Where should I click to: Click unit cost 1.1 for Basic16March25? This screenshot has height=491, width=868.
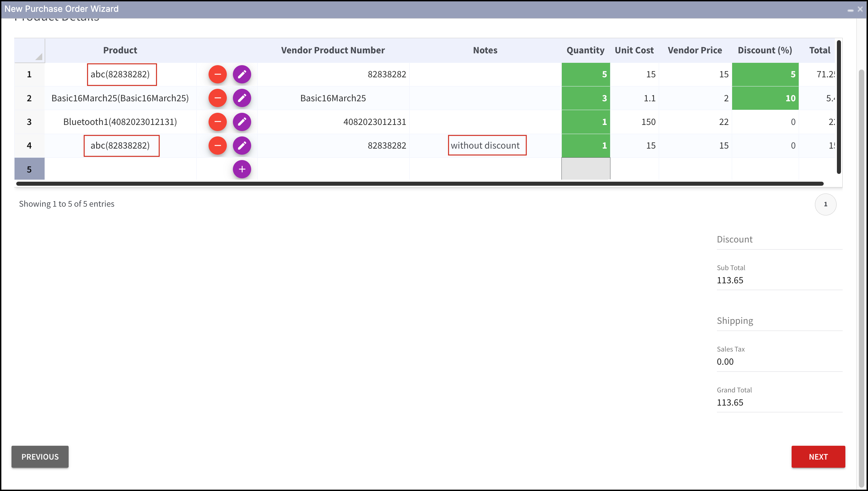[x=634, y=98]
